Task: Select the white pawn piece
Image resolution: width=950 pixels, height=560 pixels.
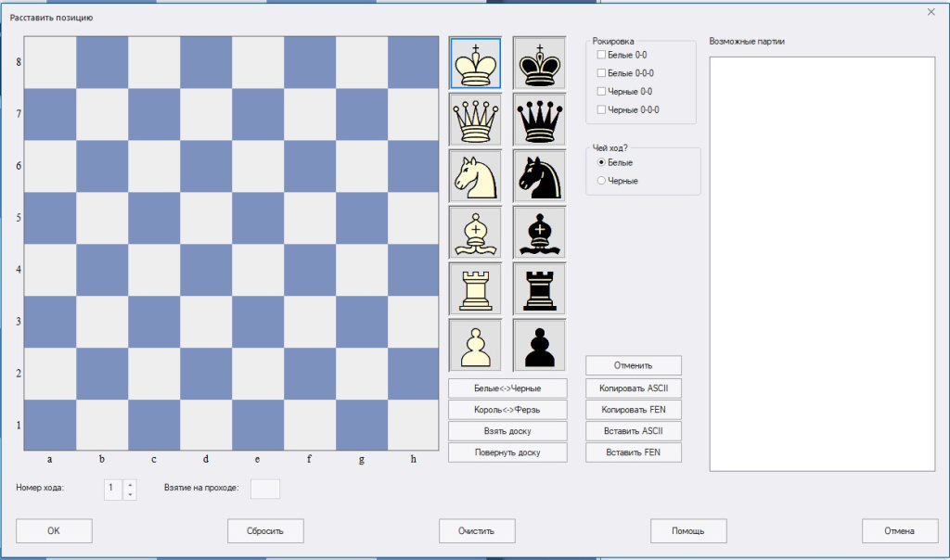Action: tap(476, 345)
